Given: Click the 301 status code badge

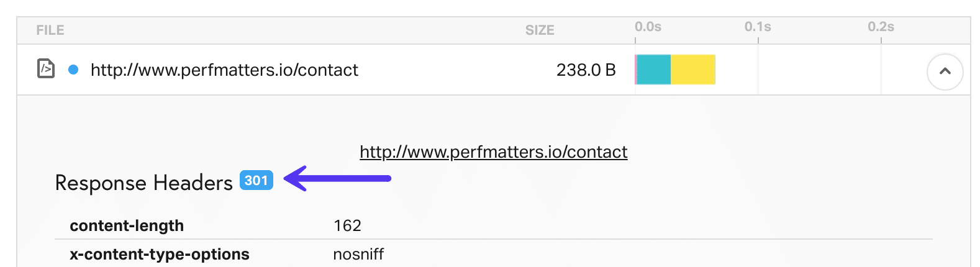Looking at the screenshot, I should coord(256,181).
